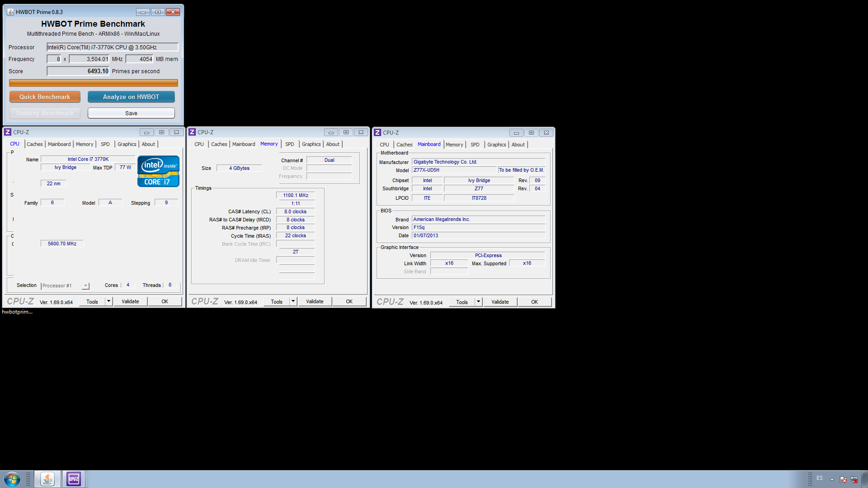Click the CPU-Z logo icon in Memory window title bar

click(192, 132)
